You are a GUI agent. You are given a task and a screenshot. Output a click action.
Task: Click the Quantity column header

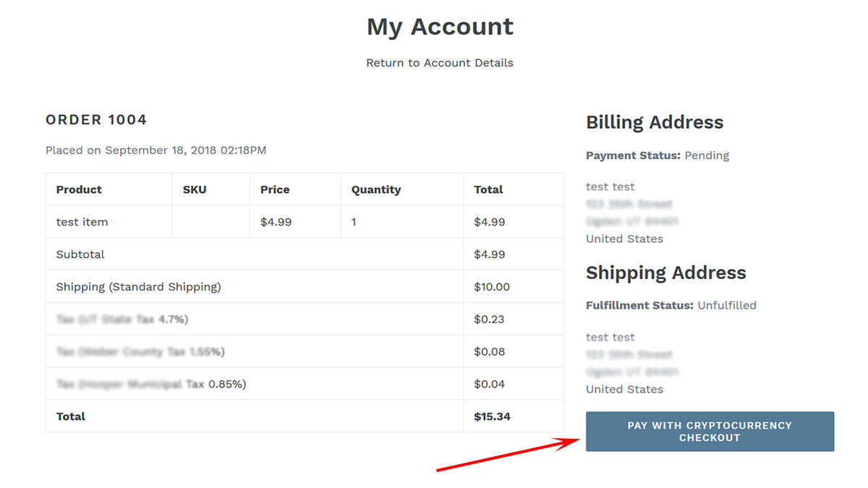click(x=376, y=189)
